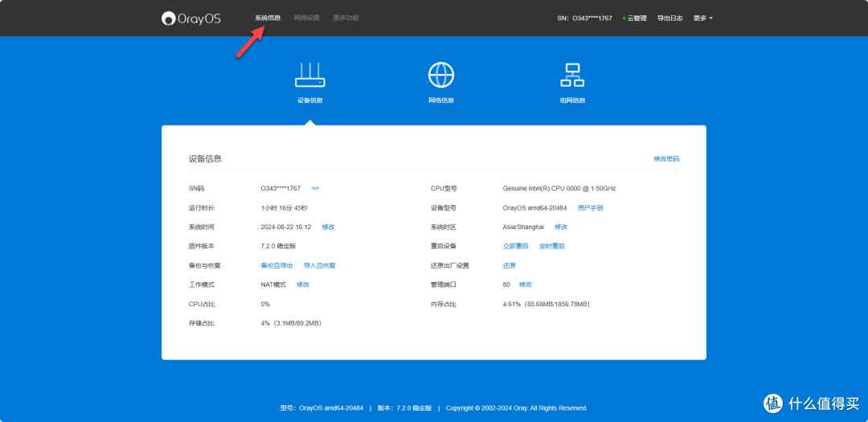The width and height of the screenshot is (868, 422).
Task: Click 导出日志 in the top bar
Action: coord(669,18)
